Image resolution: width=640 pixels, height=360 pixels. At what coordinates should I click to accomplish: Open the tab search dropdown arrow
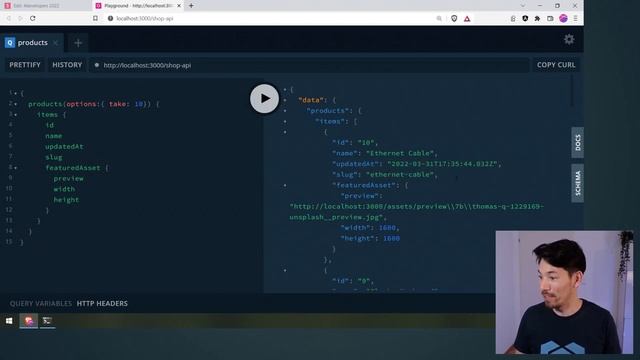(523, 6)
